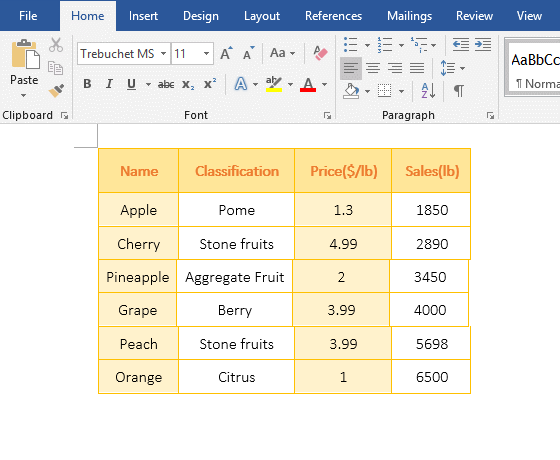The height and width of the screenshot is (460, 560).
Task: Sort text A to Z
Action: tap(428, 91)
